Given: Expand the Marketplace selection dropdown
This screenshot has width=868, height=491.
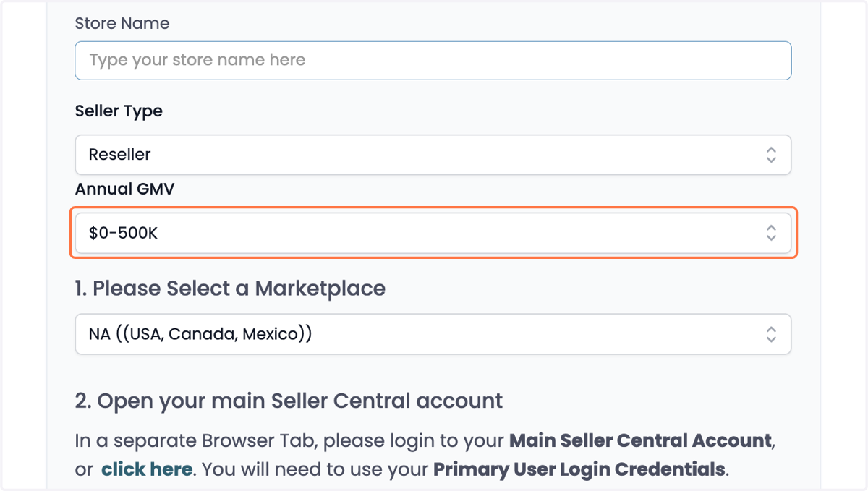Looking at the screenshot, I should (x=433, y=334).
